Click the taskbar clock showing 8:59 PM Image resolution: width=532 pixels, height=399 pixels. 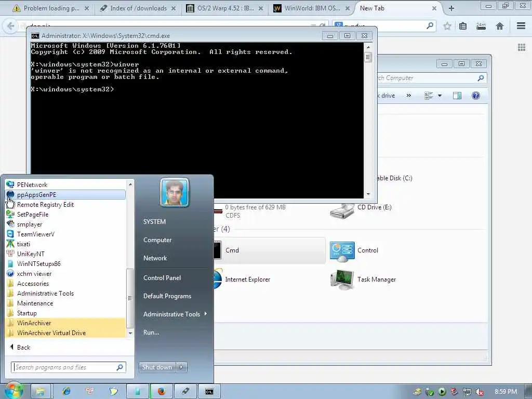pyautogui.click(x=506, y=392)
